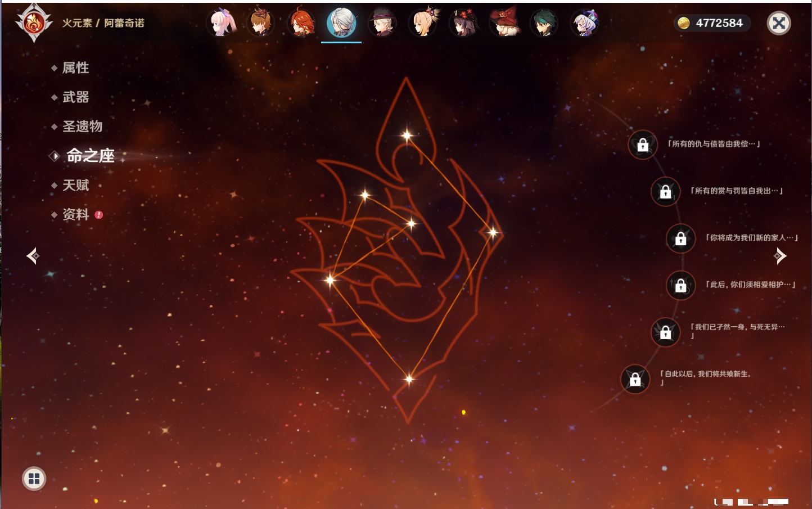Click the topmost star of the constellation
The width and height of the screenshot is (812, 509).
click(x=407, y=135)
